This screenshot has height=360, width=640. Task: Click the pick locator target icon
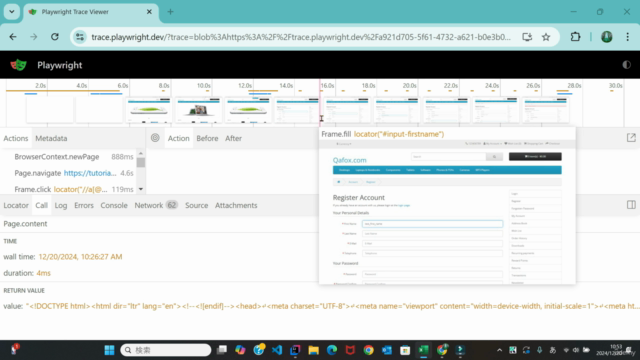click(x=155, y=138)
